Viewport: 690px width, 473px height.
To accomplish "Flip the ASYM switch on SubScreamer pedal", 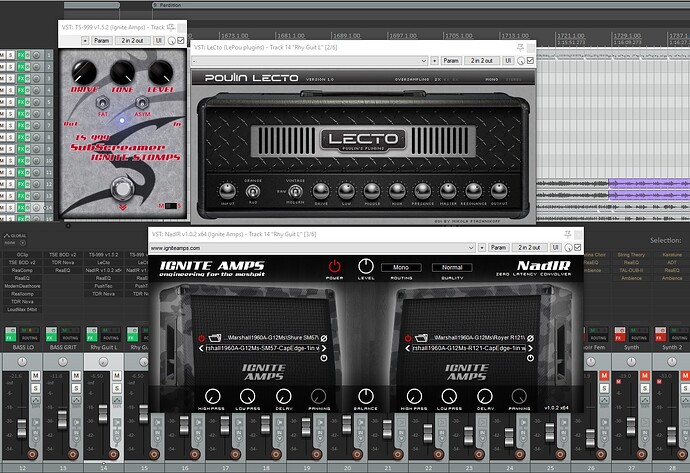I will coord(142,103).
